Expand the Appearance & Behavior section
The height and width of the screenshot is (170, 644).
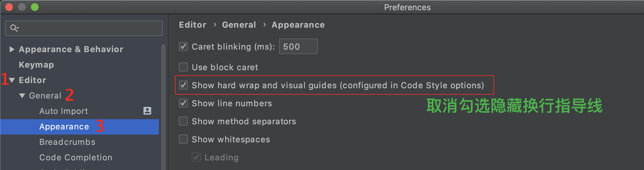pyautogui.click(x=12, y=49)
